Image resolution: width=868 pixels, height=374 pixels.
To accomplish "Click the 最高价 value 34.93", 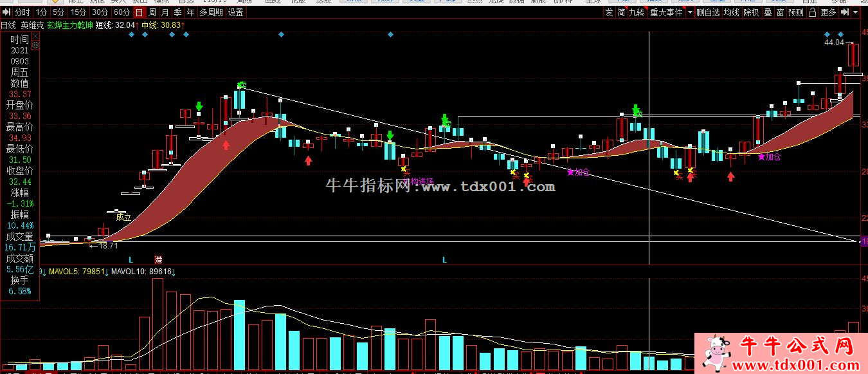I will pyautogui.click(x=20, y=138).
